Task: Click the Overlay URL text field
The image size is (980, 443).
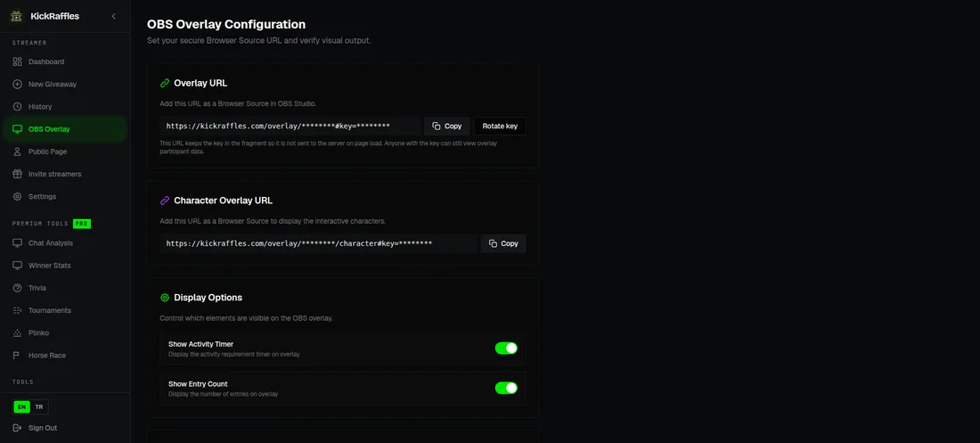Action: pyautogui.click(x=290, y=126)
